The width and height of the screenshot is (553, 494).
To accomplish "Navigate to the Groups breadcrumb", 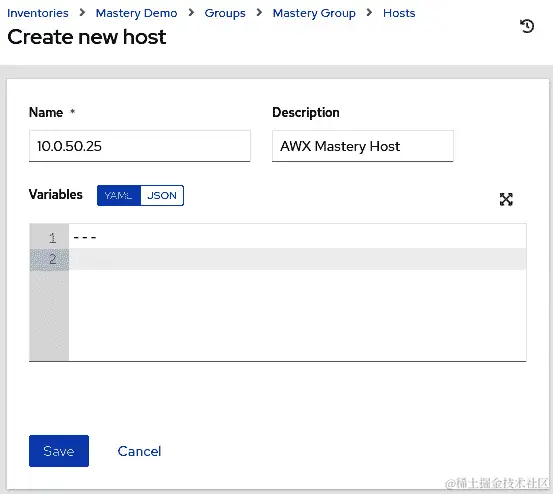I will [x=225, y=13].
